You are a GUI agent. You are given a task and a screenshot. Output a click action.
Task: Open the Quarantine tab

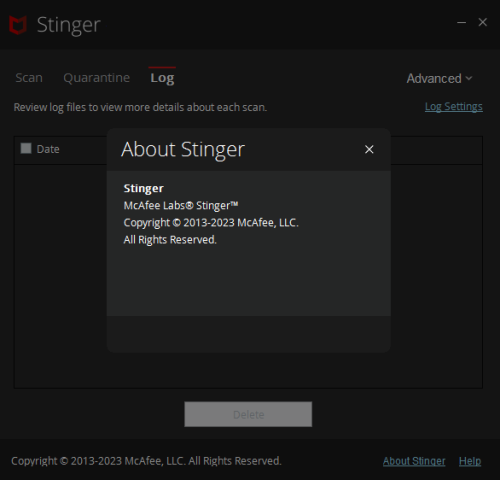(x=97, y=78)
